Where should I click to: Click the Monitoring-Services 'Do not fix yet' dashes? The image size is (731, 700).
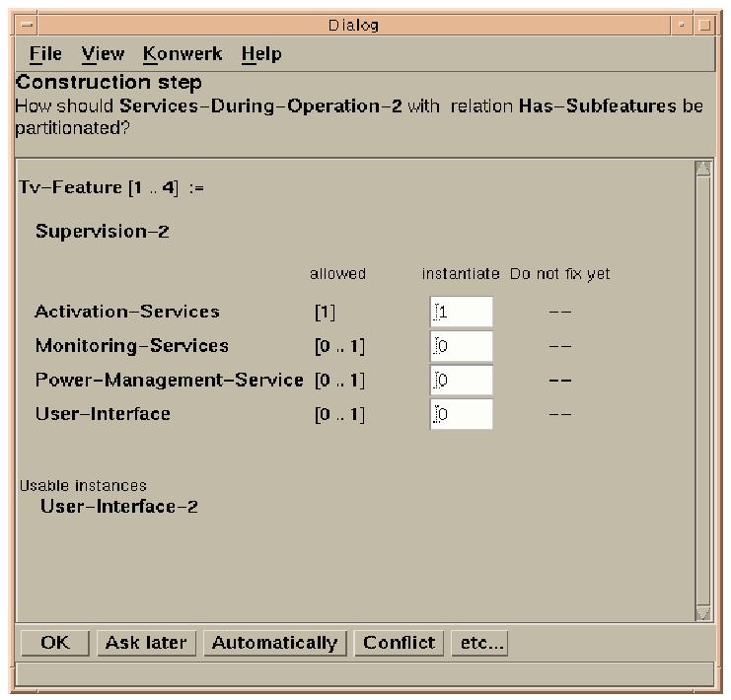coord(560,346)
